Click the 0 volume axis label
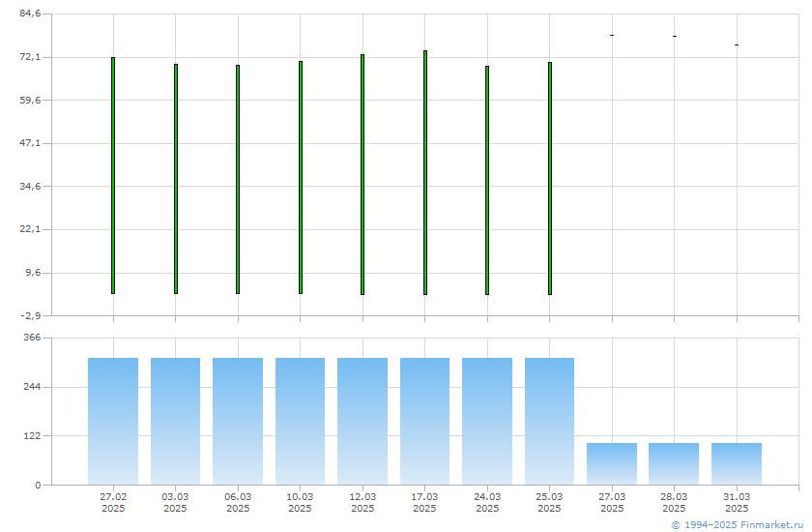 (38, 486)
